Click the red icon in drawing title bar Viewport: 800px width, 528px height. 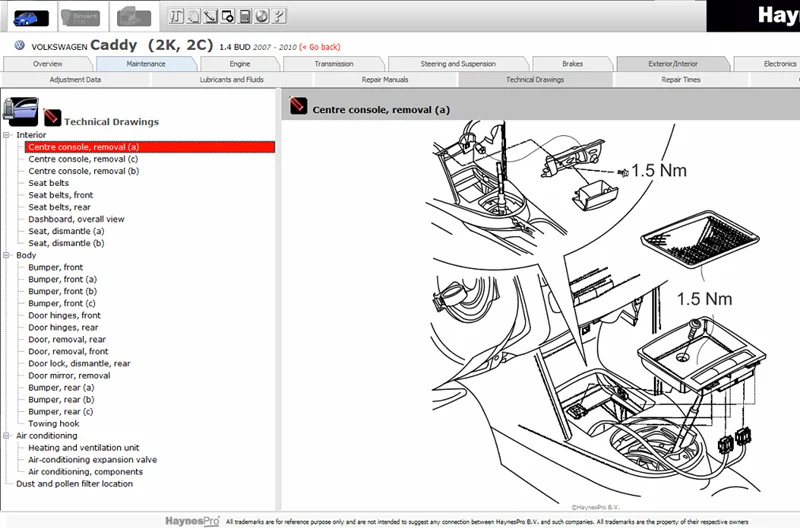298,106
